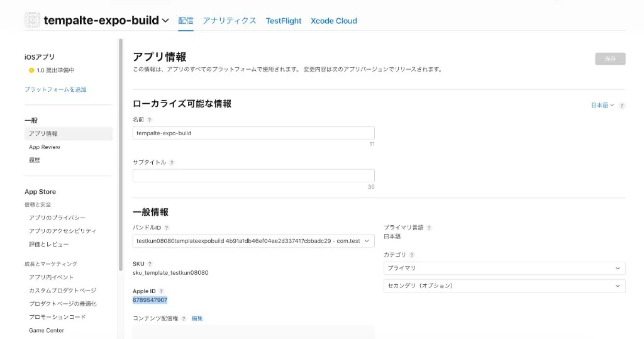Open the セカンダリ（オプション） dropdown

point(504,286)
